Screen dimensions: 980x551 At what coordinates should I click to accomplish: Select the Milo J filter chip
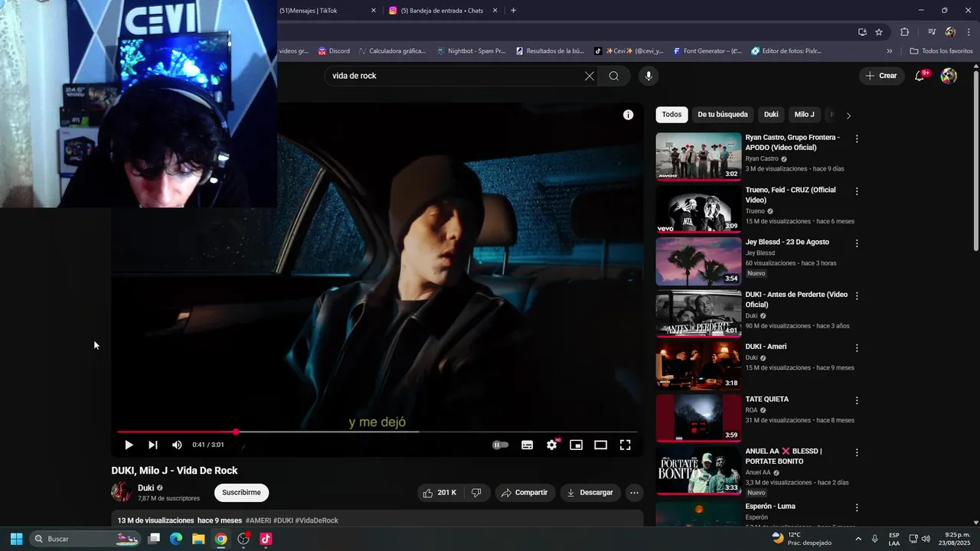coord(804,115)
